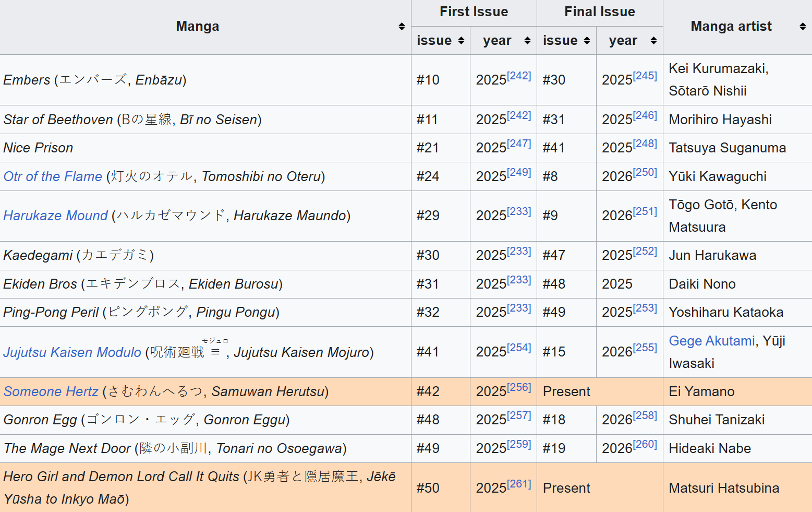This screenshot has height=512, width=812.
Task: Select artist name Shuhei Tanizaki
Action: (717, 420)
